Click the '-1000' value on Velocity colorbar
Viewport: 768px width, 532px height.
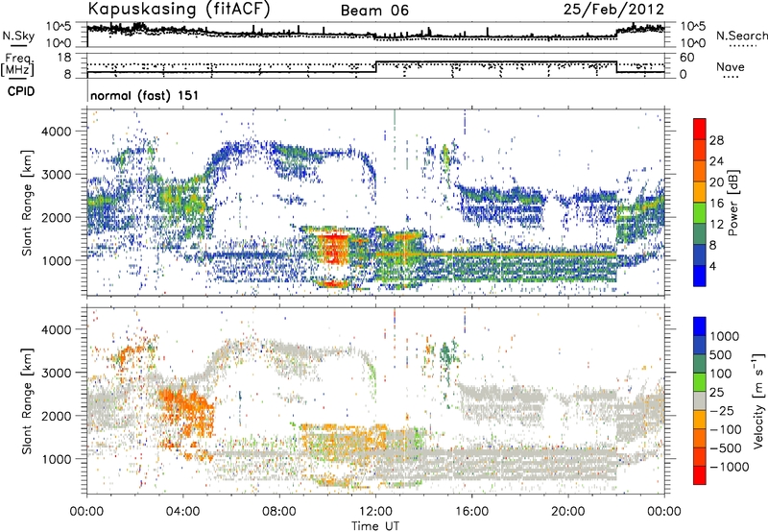click(729, 467)
